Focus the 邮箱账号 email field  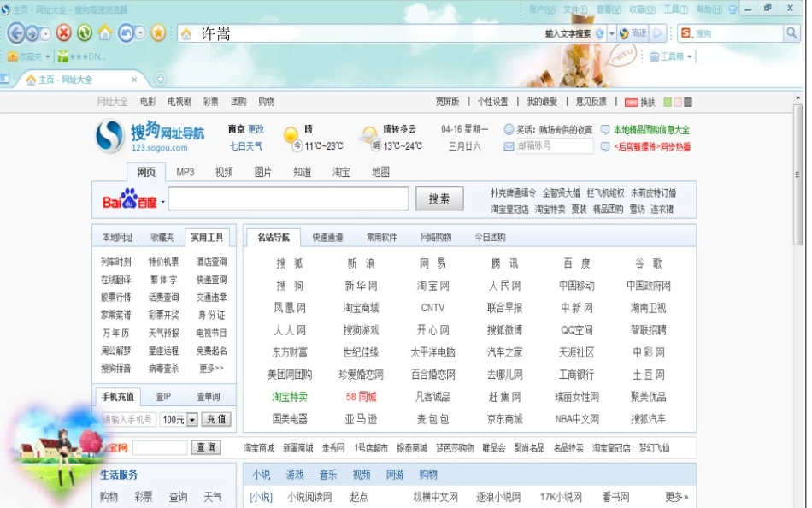(x=555, y=145)
